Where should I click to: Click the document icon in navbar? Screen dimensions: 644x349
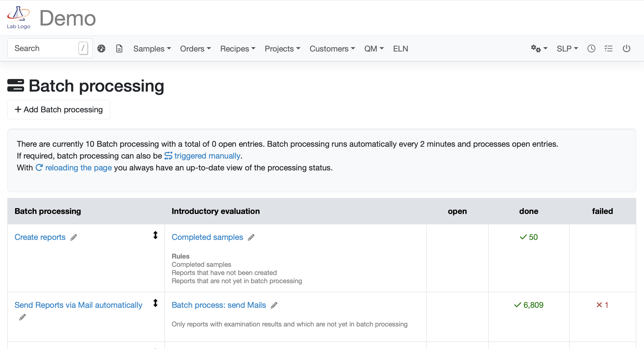(119, 49)
